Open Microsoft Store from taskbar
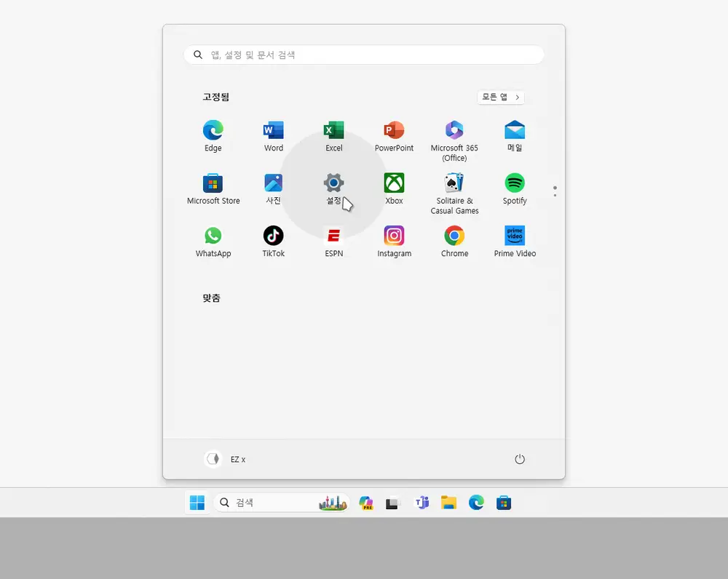The width and height of the screenshot is (728, 579). pos(504,503)
